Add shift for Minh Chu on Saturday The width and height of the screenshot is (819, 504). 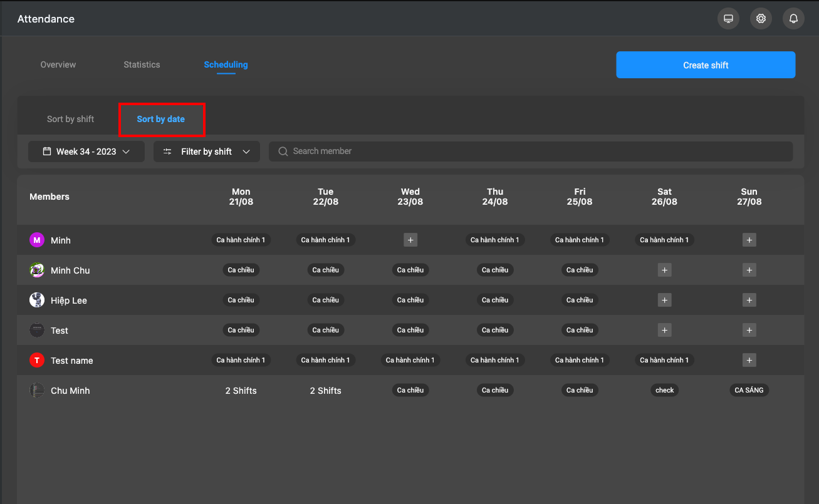pyautogui.click(x=665, y=270)
